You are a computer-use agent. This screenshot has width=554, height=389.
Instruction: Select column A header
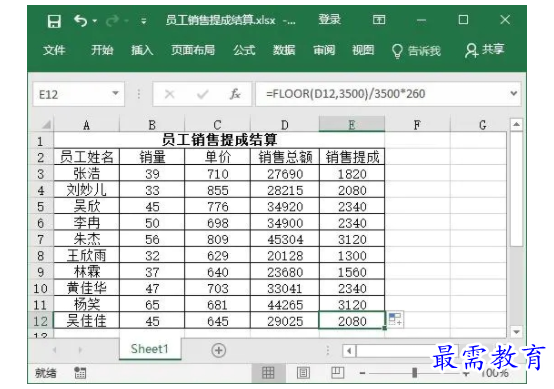pyautogui.click(x=87, y=125)
